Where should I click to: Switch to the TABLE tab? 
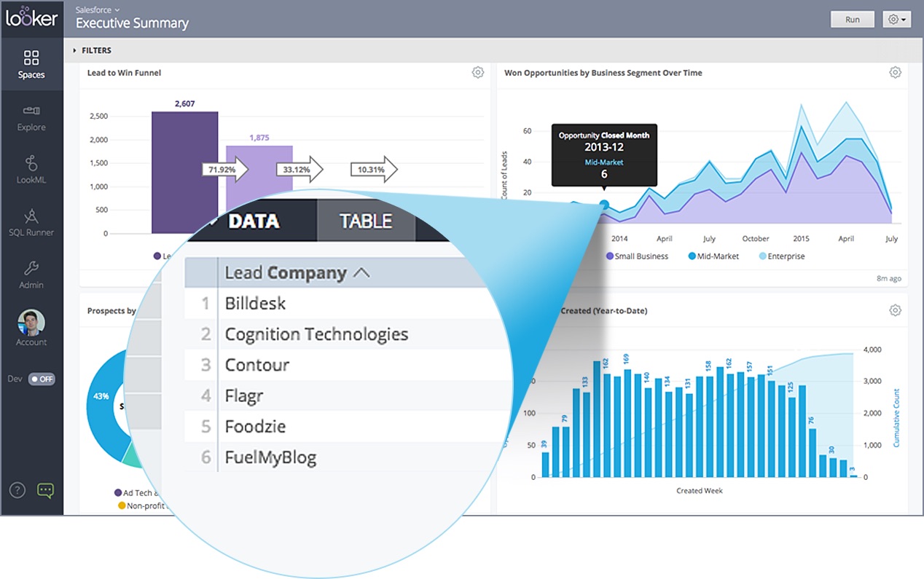[366, 221]
